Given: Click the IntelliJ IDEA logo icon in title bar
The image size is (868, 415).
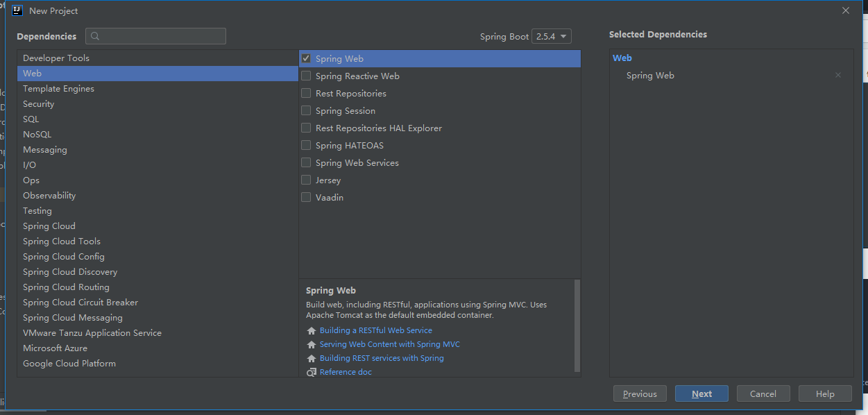Looking at the screenshot, I should (x=17, y=10).
